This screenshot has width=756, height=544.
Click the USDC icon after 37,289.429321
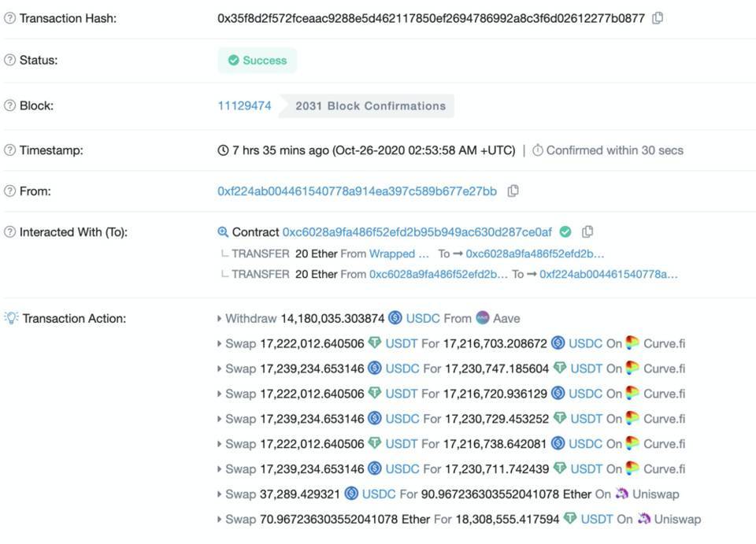(351, 494)
